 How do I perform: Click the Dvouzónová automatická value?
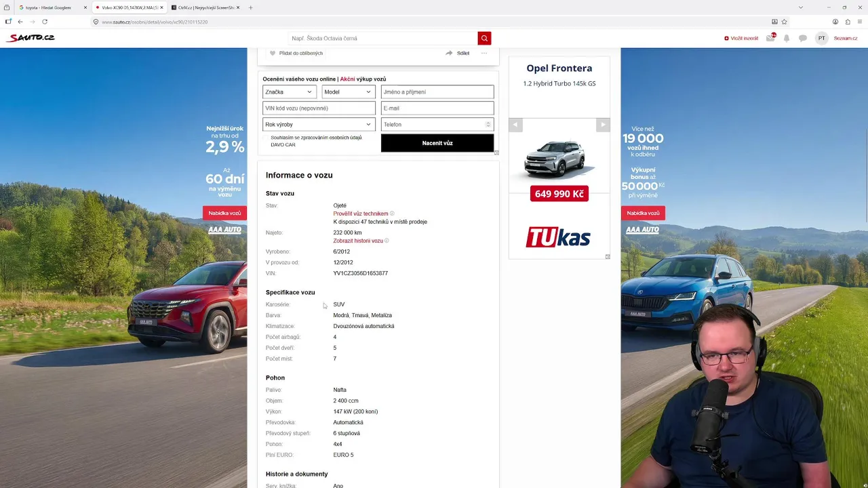[x=363, y=326]
